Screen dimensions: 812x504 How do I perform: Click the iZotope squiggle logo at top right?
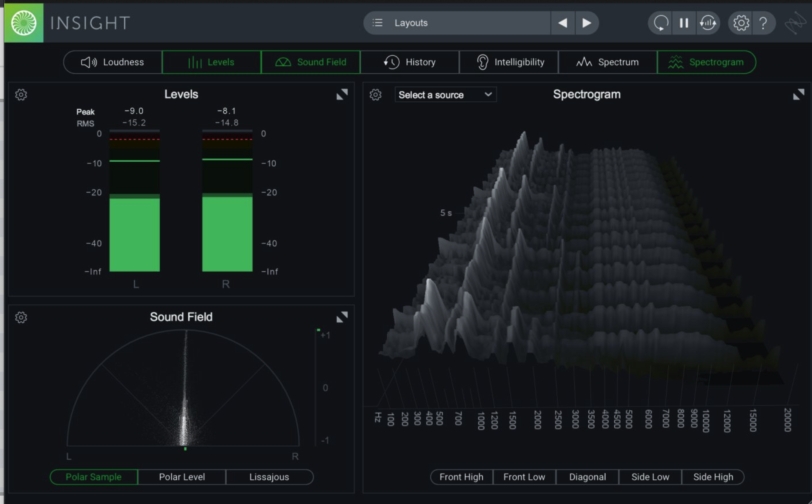(x=795, y=23)
